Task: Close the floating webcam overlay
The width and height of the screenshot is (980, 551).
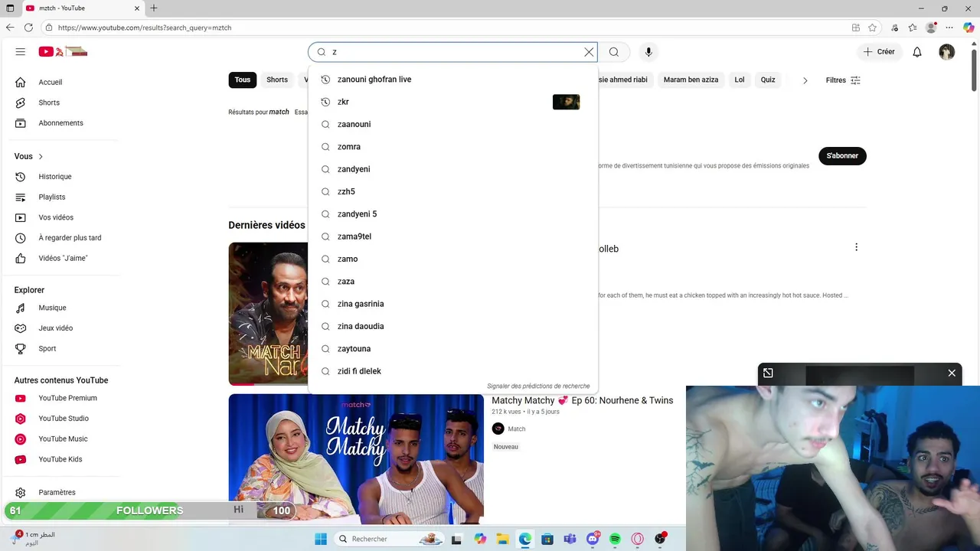Action: click(x=952, y=373)
